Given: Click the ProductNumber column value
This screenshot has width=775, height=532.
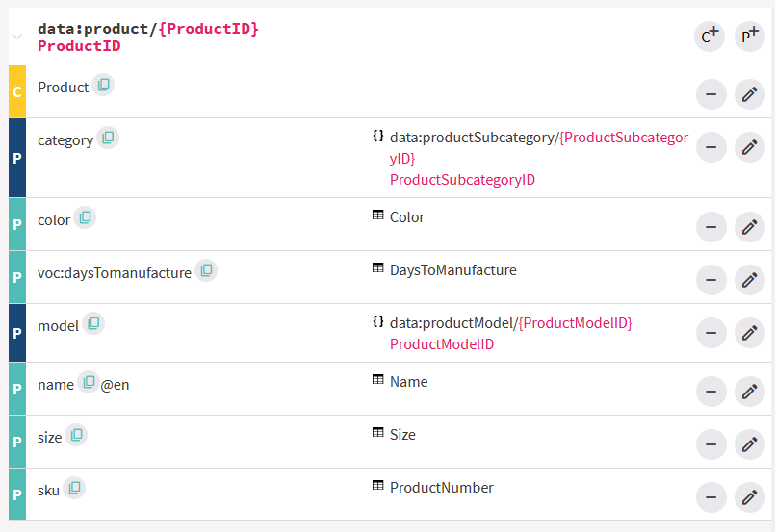Looking at the screenshot, I should (441, 488).
